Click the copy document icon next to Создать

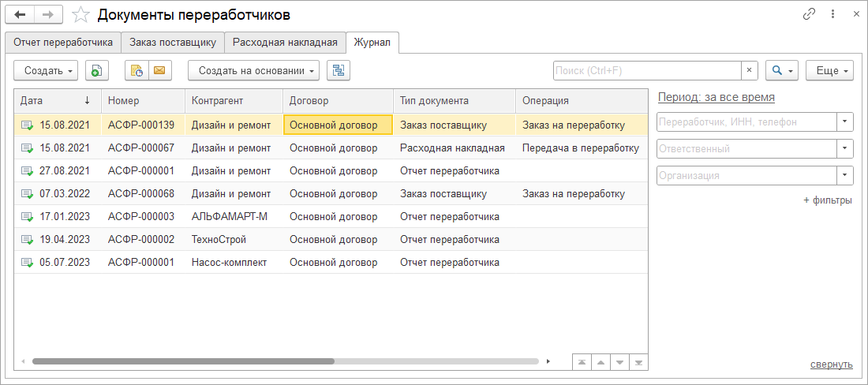click(96, 70)
